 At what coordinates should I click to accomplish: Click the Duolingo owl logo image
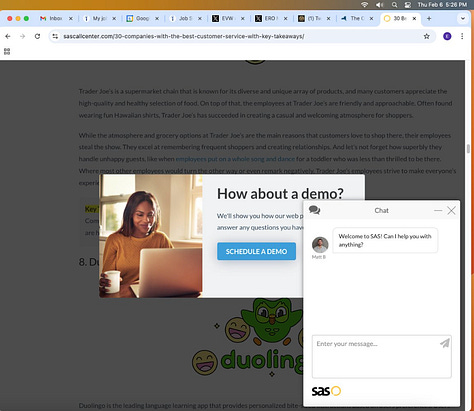(247, 337)
